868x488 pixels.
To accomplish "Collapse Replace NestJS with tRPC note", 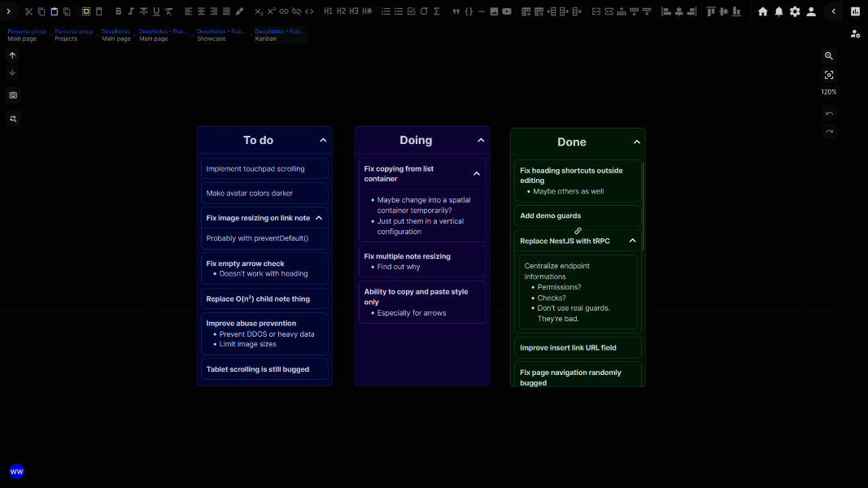I will click(x=633, y=241).
